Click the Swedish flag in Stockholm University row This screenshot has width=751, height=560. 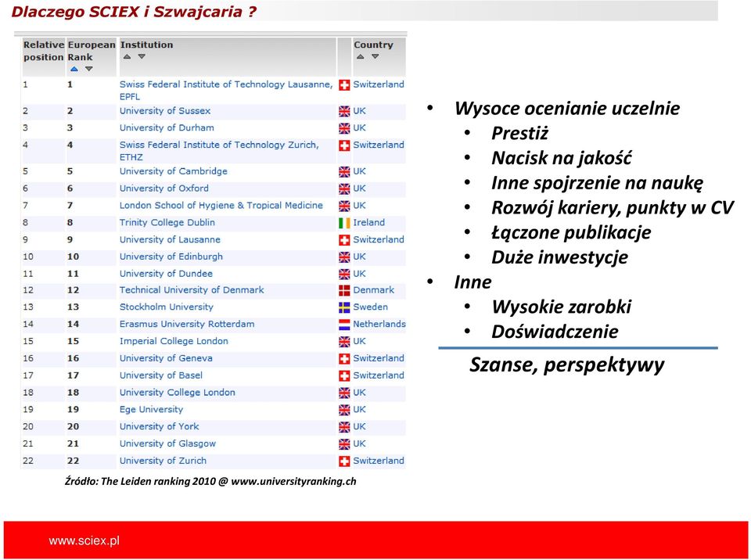pyautogui.click(x=344, y=307)
